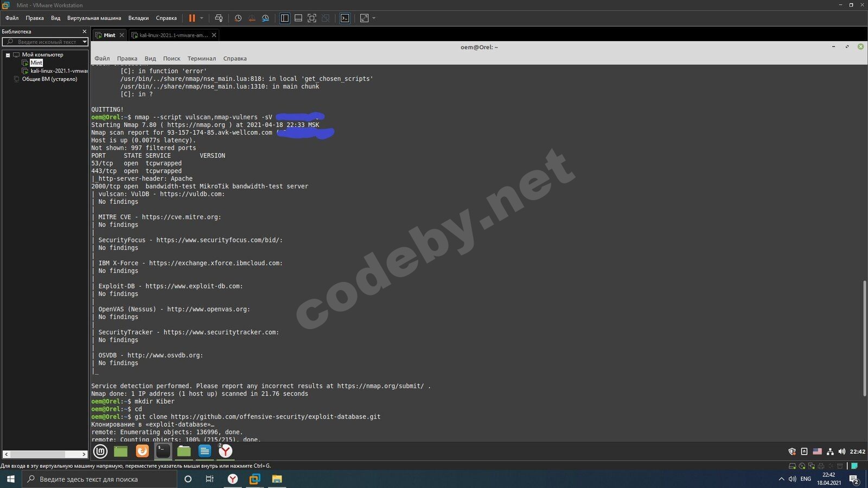The width and height of the screenshot is (868, 488).
Task: Open the Linux Mint start menu
Action: tap(100, 451)
